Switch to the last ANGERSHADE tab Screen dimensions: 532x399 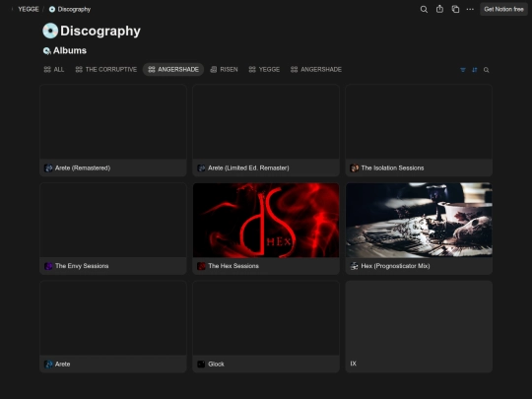pos(316,70)
